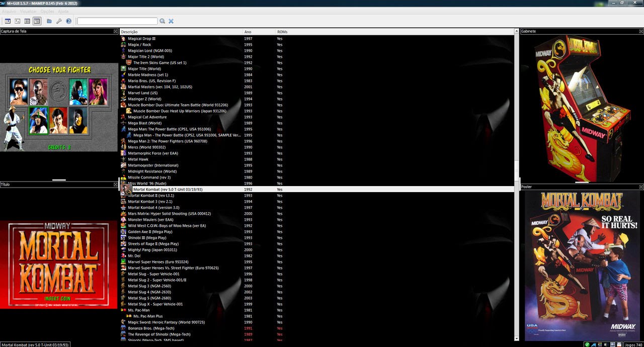Select The Revenge of Shinobi (Mega-Tech) entry
The width and height of the screenshot is (644, 347).
click(317, 334)
